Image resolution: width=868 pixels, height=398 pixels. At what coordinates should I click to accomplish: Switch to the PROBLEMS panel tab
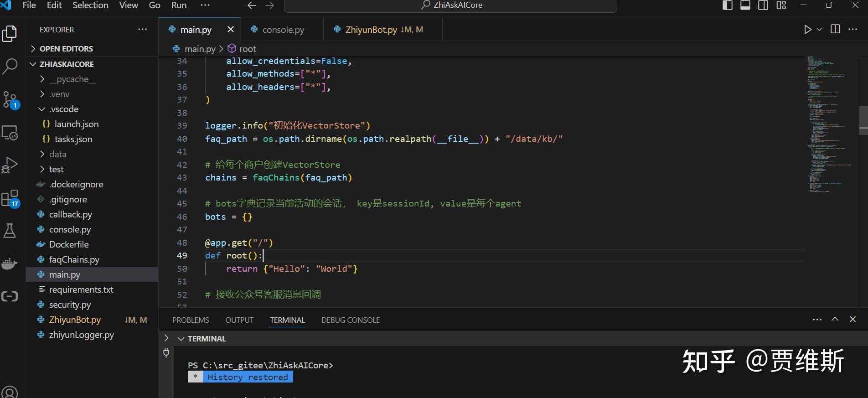(191, 320)
